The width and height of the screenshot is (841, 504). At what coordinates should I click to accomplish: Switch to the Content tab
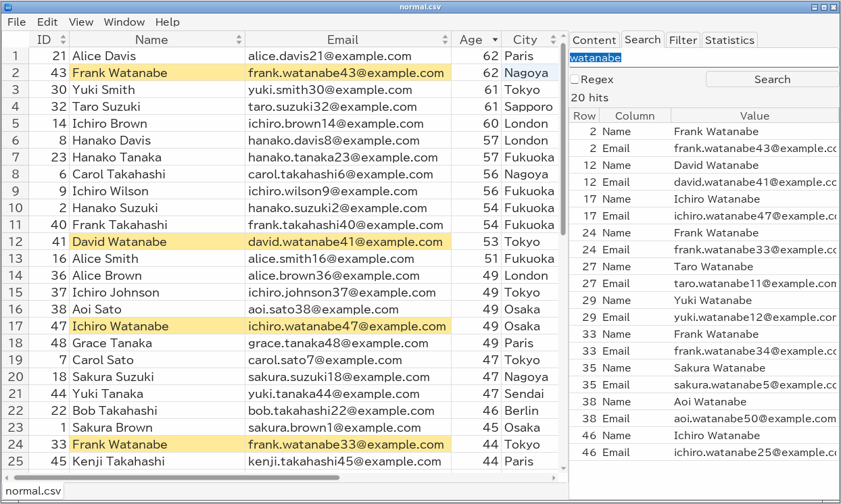[594, 40]
